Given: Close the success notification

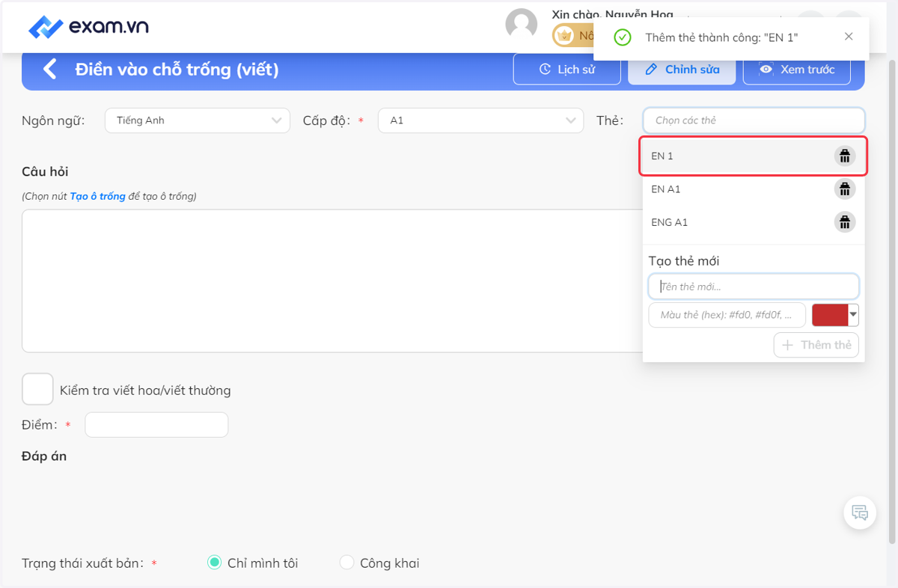Looking at the screenshot, I should click(849, 37).
